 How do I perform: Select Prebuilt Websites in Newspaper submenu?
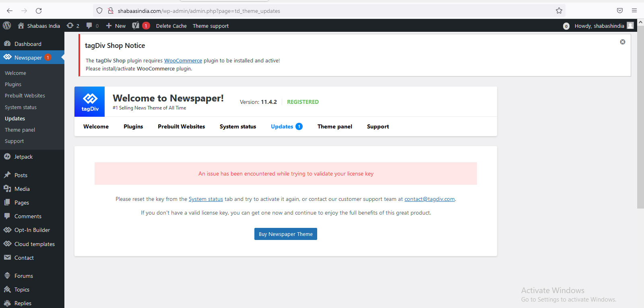[25, 95]
